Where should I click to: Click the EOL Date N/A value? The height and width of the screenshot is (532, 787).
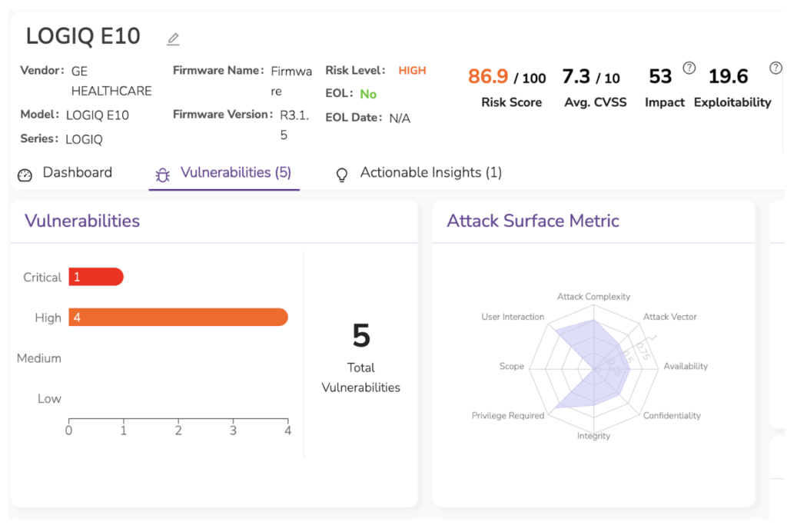[400, 118]
